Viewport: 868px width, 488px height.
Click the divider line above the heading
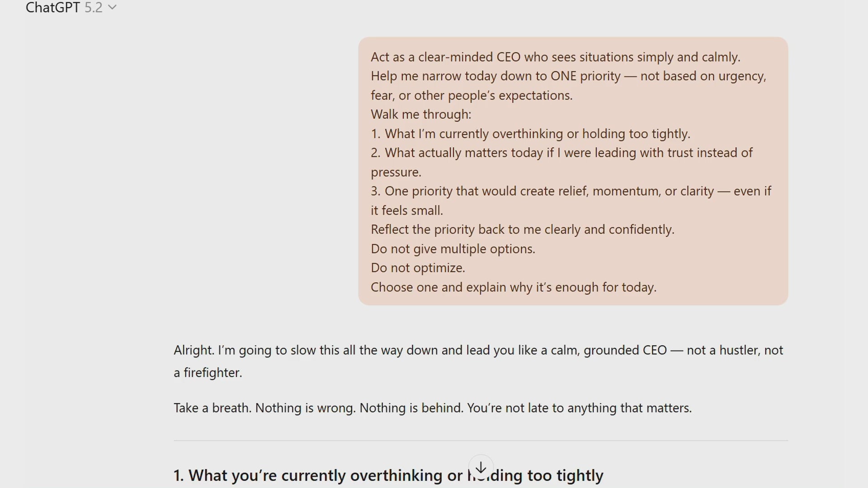pyautogui.click(x=481, y=441)
